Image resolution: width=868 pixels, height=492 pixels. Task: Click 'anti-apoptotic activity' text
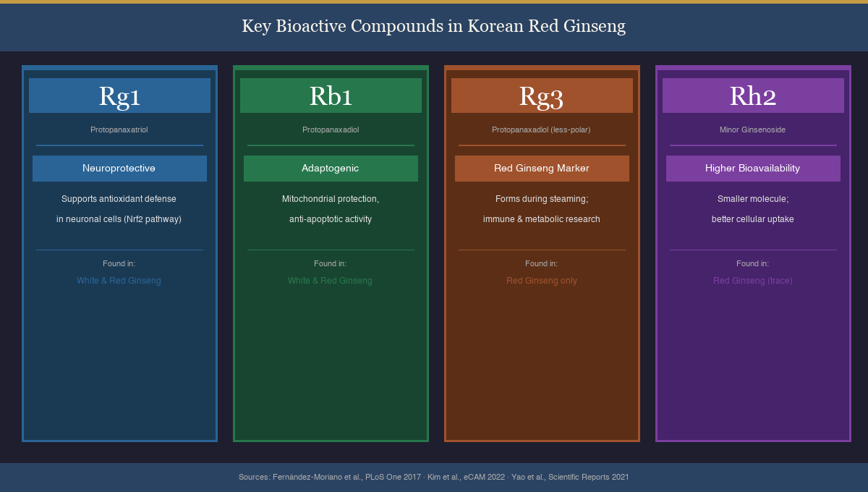click(331, 219)
